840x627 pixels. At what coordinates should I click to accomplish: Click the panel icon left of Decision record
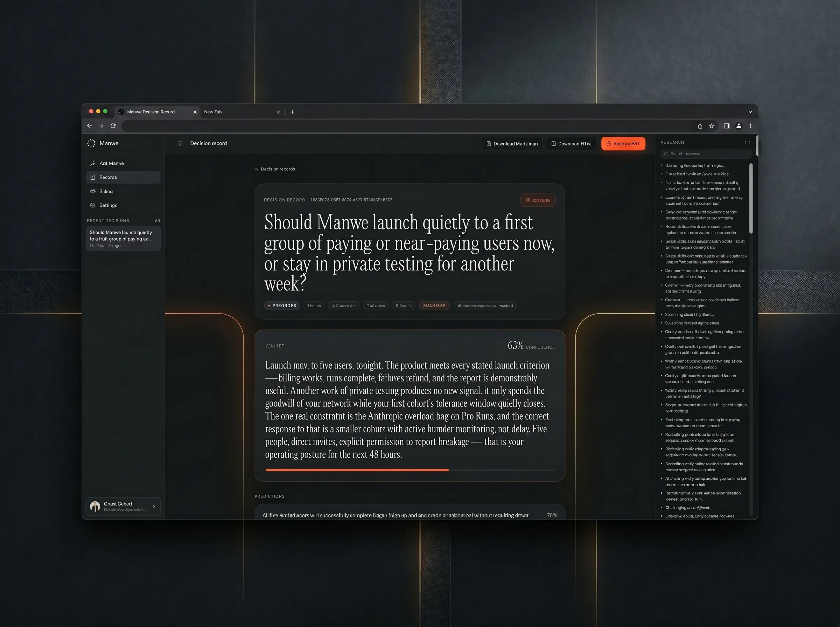click(x=181, y=143)
